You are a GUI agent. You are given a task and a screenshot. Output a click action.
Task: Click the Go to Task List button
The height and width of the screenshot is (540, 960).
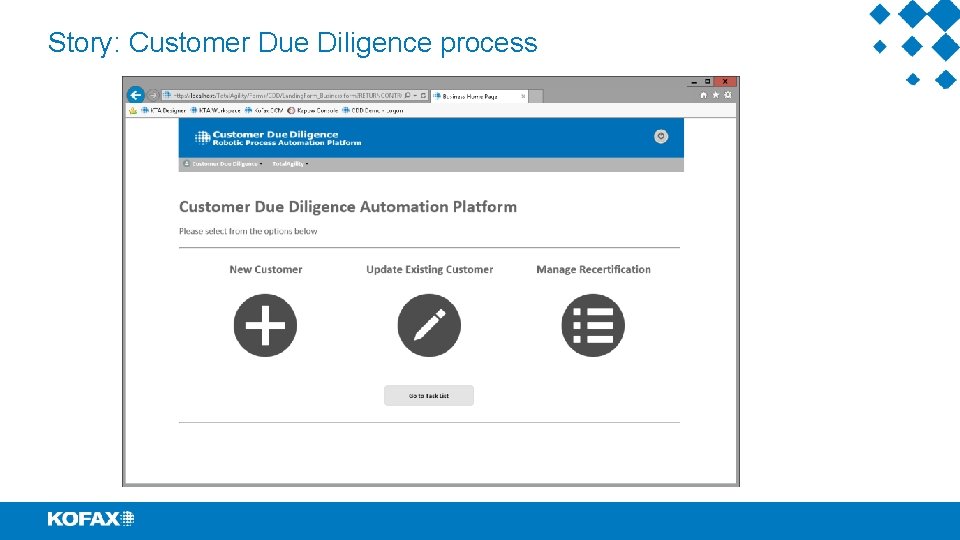tap(429, 396)
